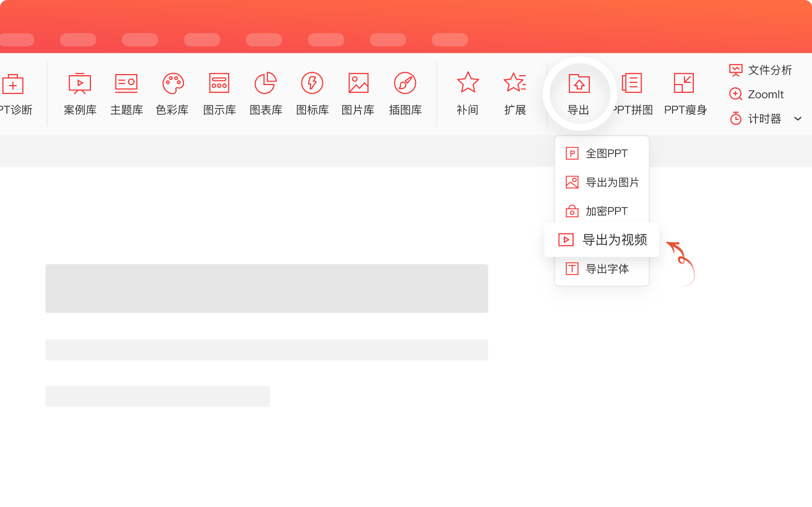This screenshot has width=812, height=507.
Task: Click the 补间 star tool
Action: (468, 94)
